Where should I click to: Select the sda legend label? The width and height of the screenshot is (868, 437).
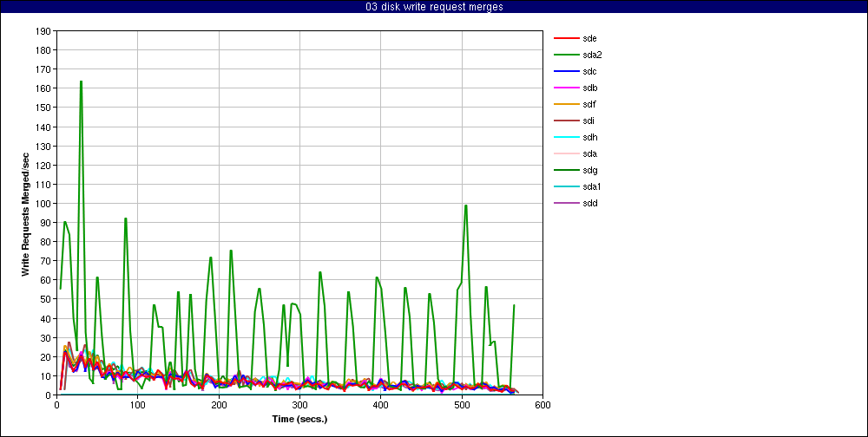[589, 153]
